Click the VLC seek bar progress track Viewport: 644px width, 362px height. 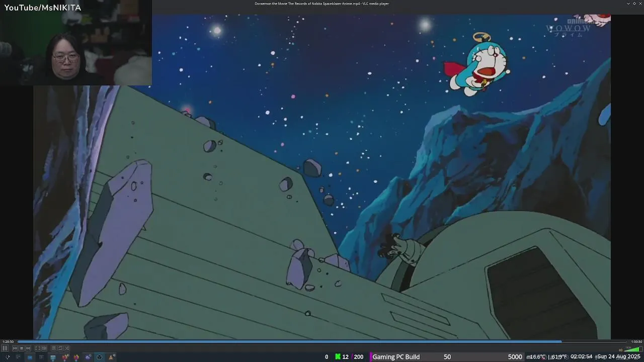click(x=322, y=342)
